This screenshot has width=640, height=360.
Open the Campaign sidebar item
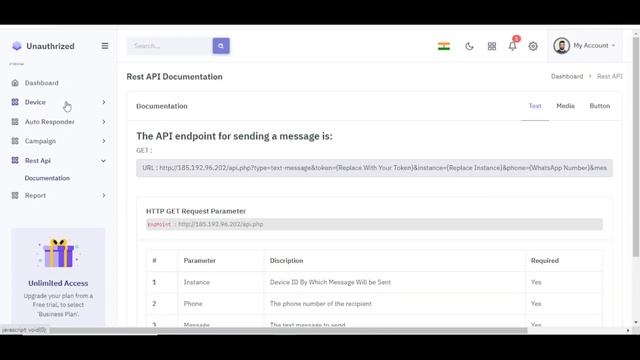[x=40, y=141]
